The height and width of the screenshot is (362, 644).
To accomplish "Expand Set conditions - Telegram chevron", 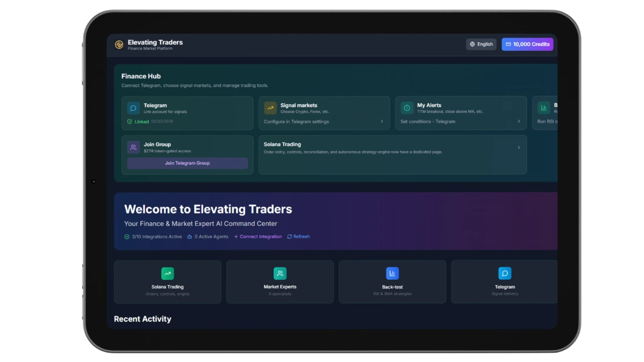I will tap(519, 121).
